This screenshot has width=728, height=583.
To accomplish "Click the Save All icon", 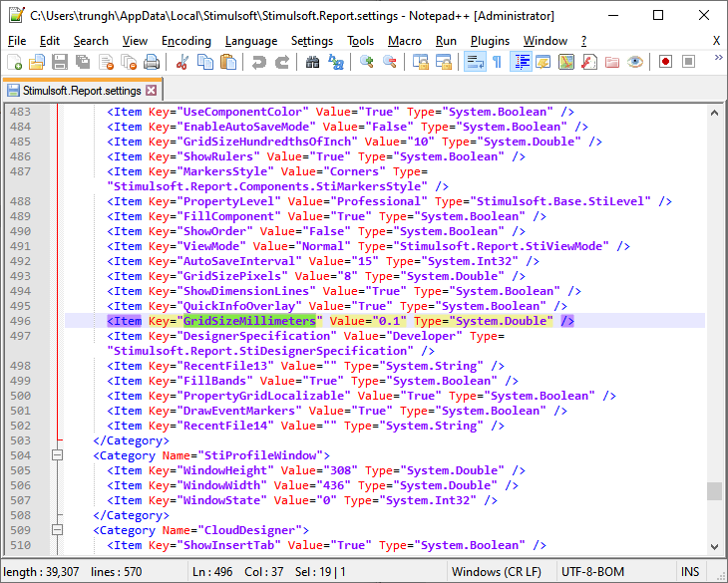I will point(83,62).
